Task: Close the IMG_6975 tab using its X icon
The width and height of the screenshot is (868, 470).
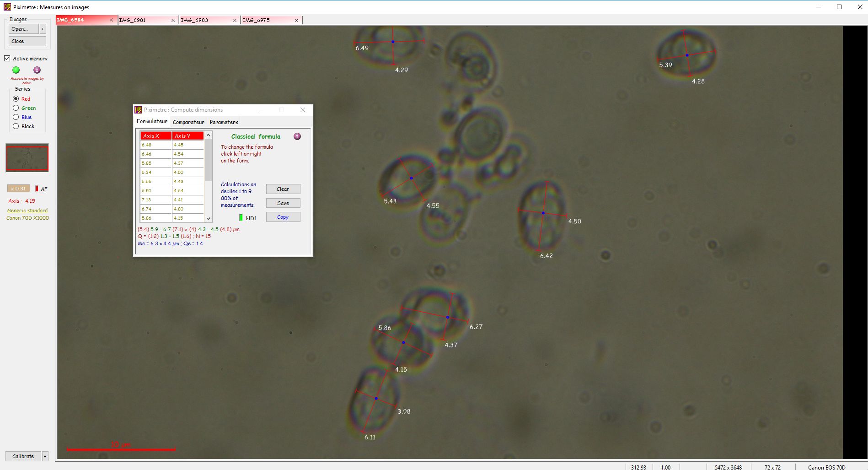Action: click(296, 20)
